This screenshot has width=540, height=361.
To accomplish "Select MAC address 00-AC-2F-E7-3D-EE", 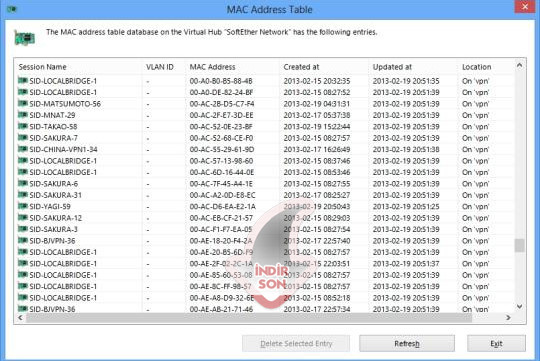I will [221, 115].
